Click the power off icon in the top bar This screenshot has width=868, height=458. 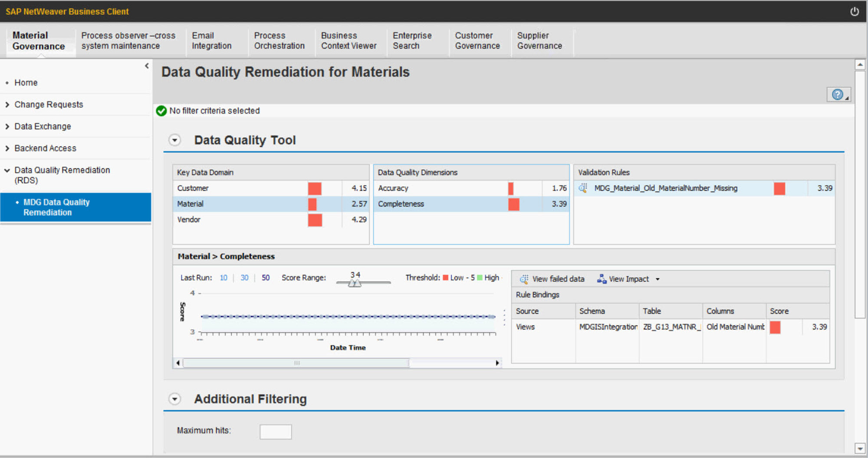tap(855, 11)
